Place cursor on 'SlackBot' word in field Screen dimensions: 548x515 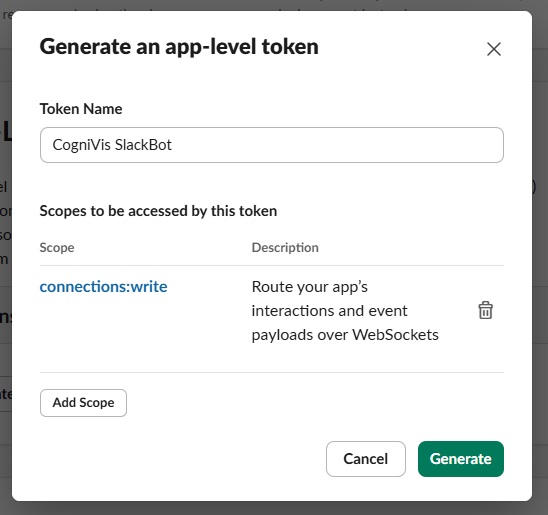[143, 145]
